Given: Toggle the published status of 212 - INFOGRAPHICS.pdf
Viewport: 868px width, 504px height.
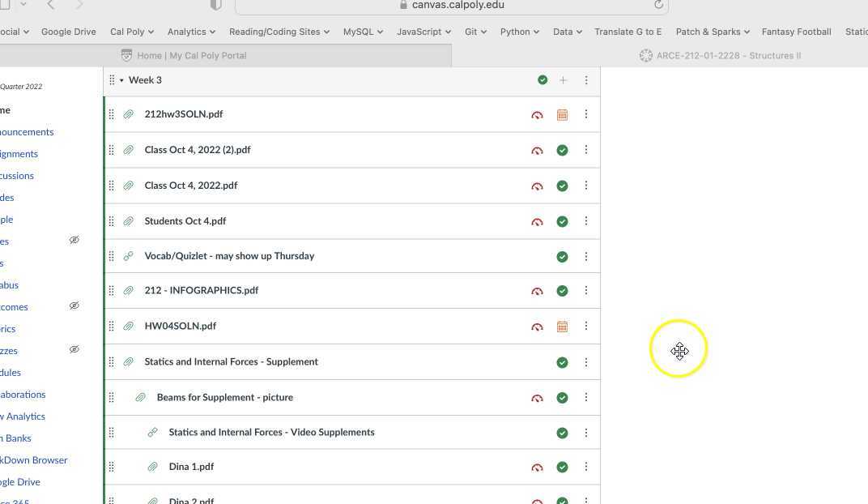Looking at the screenshot, I should click(x=562, y=291).
